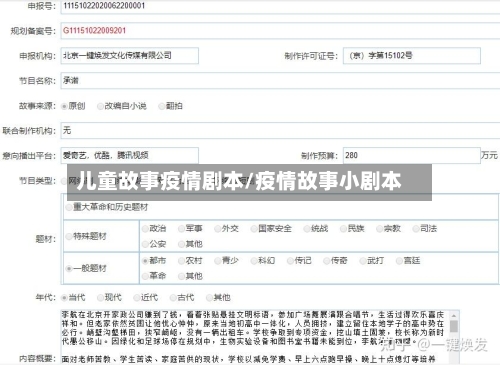
Task: Focus the 节目名称 input field
Action: [280, 81]
